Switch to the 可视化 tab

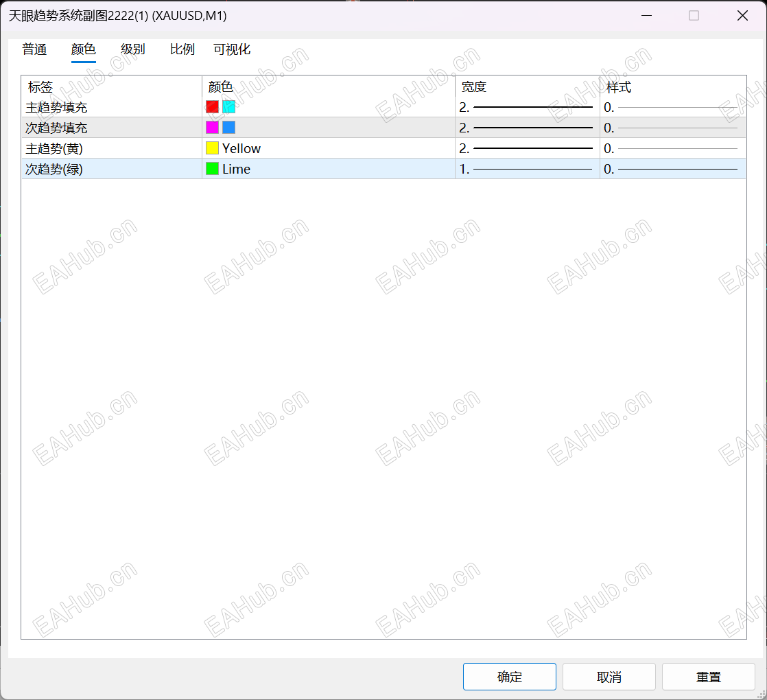(232, 49)
